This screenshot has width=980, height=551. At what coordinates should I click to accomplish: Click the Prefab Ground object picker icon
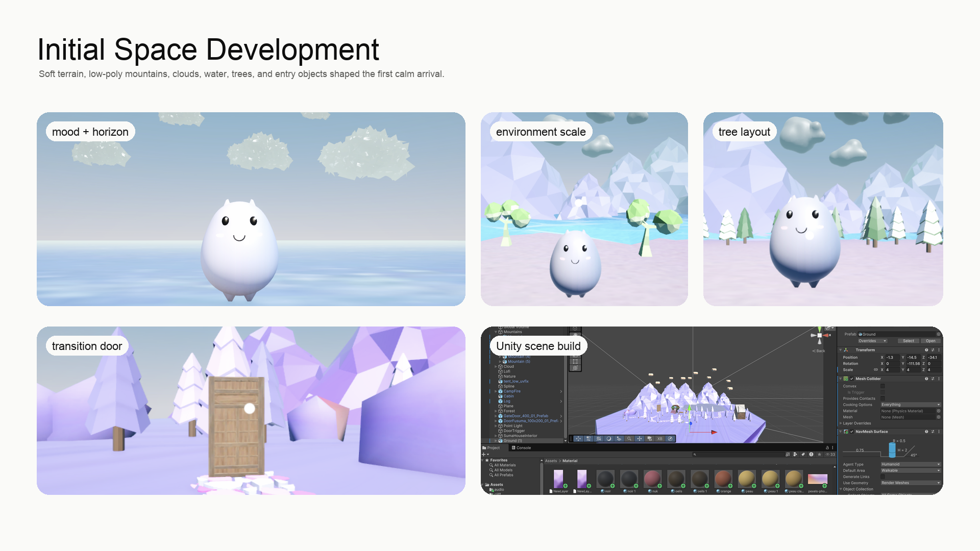pyautogui.click(x=938, y=334)
